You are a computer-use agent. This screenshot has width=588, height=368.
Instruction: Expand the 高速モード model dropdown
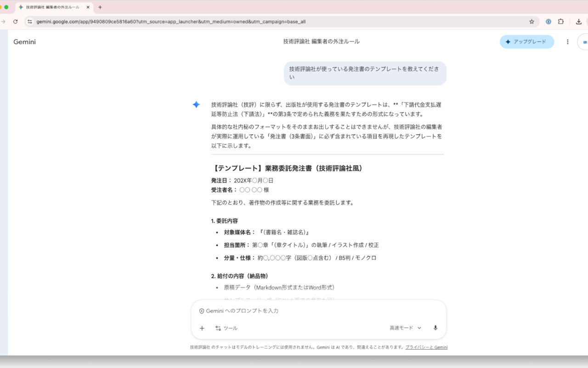pos(405,328)
